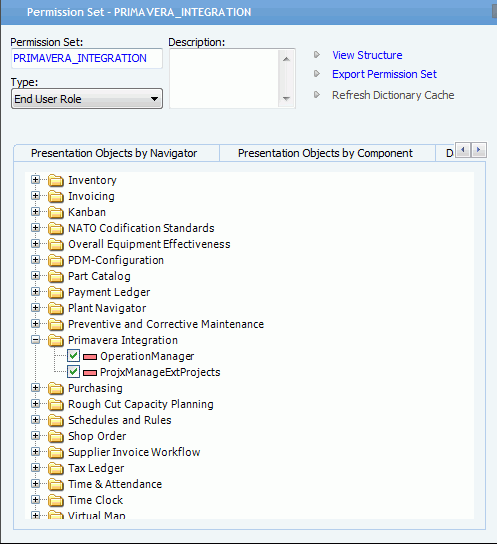Expand the Schedules and Rules node
The image size is (497, 544).
point(35,419)
